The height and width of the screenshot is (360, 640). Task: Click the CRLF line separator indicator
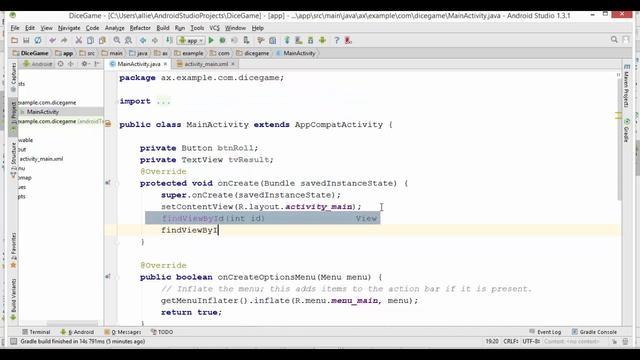pos(511,341)
